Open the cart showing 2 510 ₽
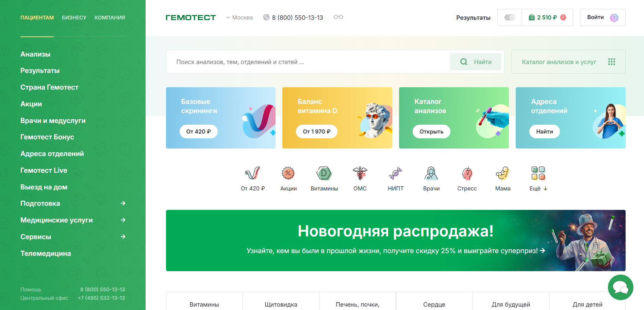 tap(547, 17)
